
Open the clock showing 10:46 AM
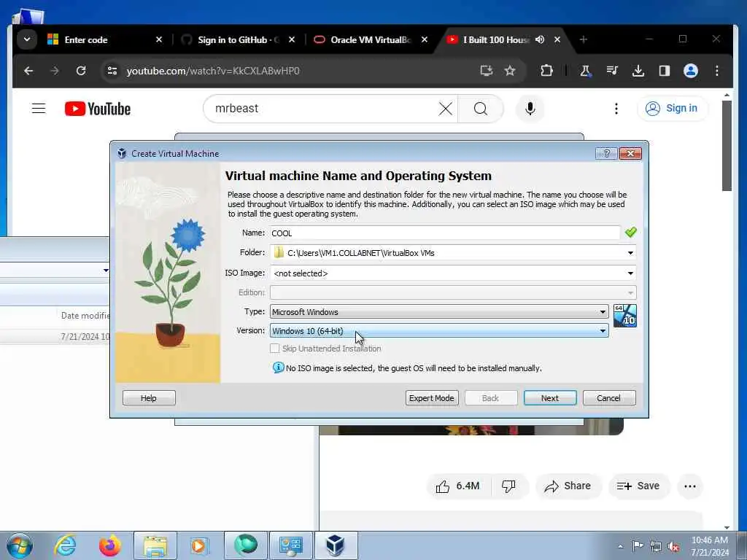coord(710,546)
